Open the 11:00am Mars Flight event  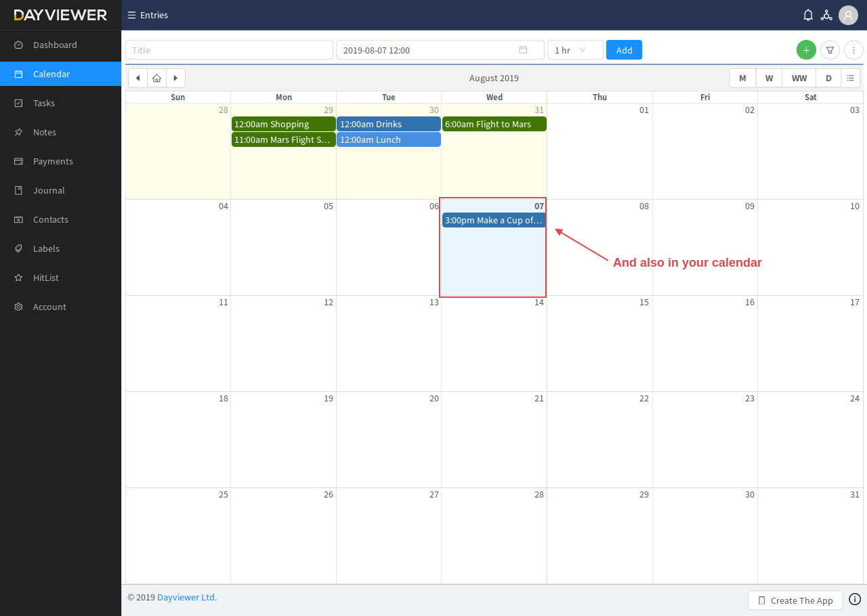pyautogui.click(x=284, y=139)
